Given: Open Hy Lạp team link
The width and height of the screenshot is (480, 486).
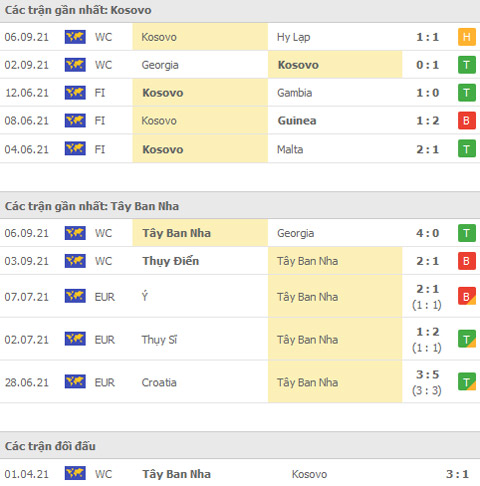Looking at the screenshot, I should (x=294, y=37).
